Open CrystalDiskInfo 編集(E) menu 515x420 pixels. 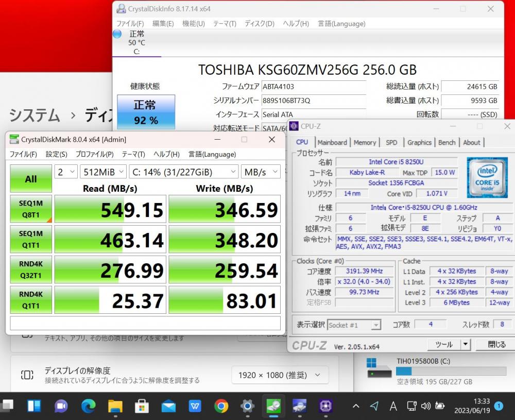click(x=163, y=24)
